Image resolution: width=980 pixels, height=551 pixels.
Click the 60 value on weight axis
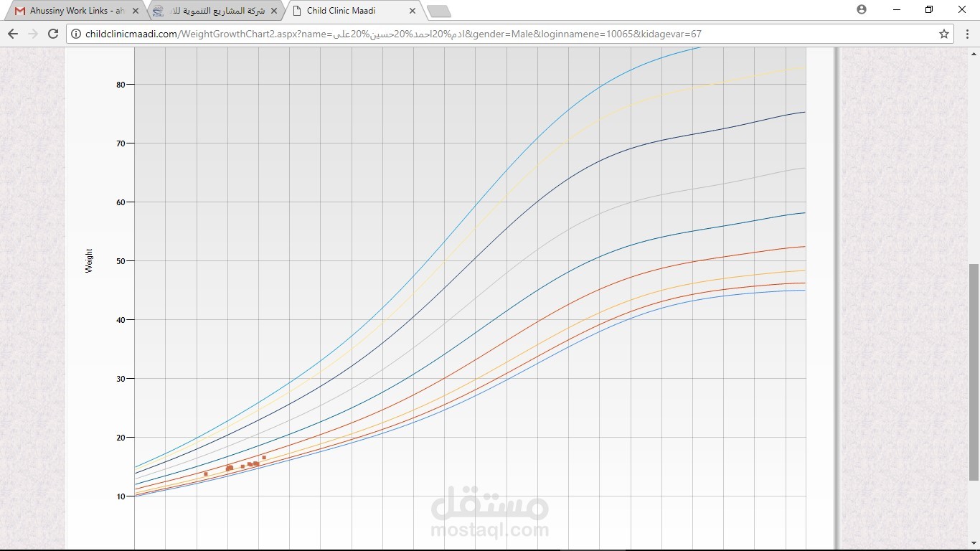(x=121, y=202)
